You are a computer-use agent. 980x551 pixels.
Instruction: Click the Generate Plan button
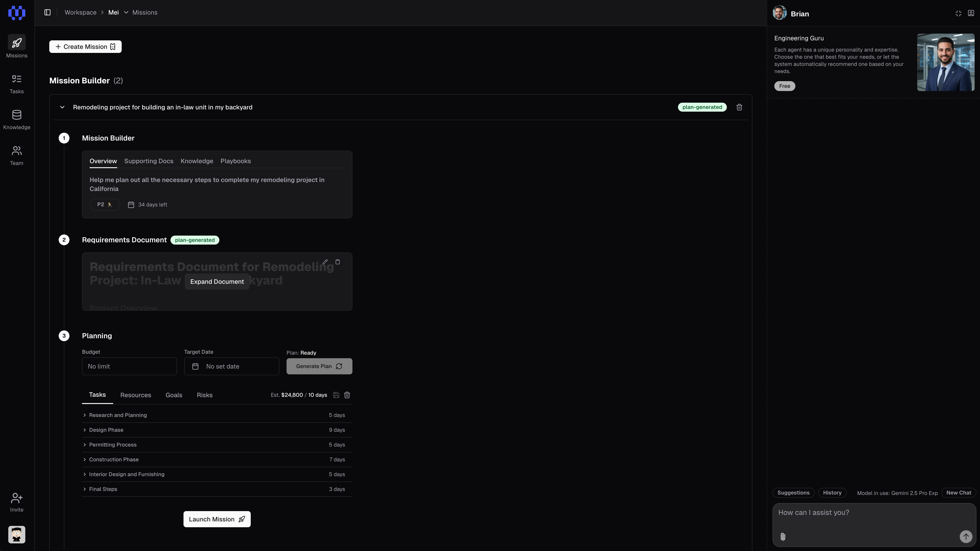pyautogui.click(x=319, y=367)
